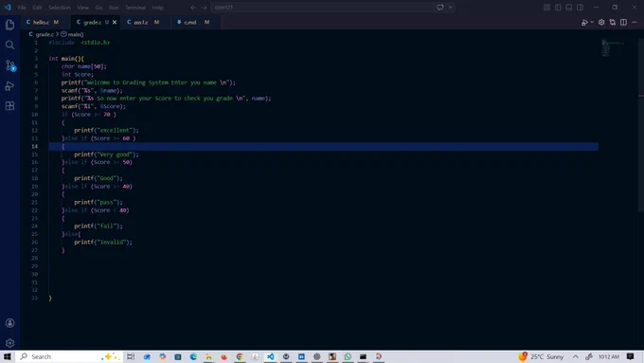Toggle the Secondary Side Bar visibility
Screen dimensions: 644x363
[x=580, y=8]
